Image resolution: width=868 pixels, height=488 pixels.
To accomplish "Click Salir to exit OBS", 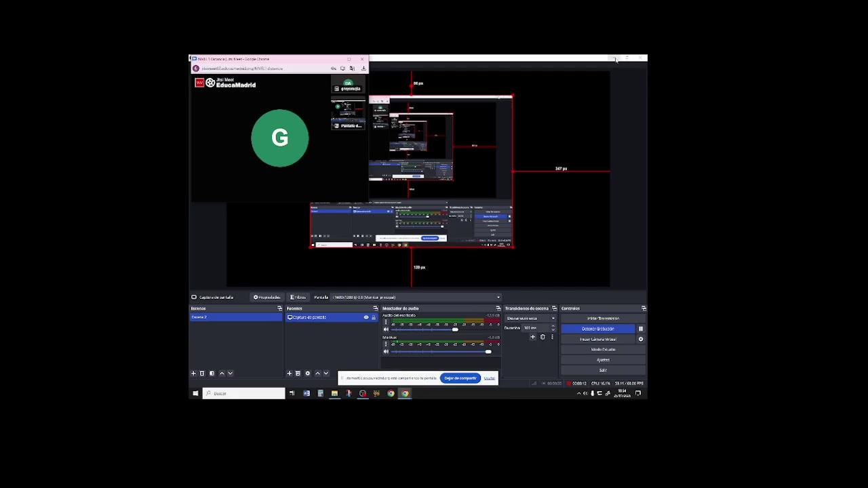I will pos(603,370).
